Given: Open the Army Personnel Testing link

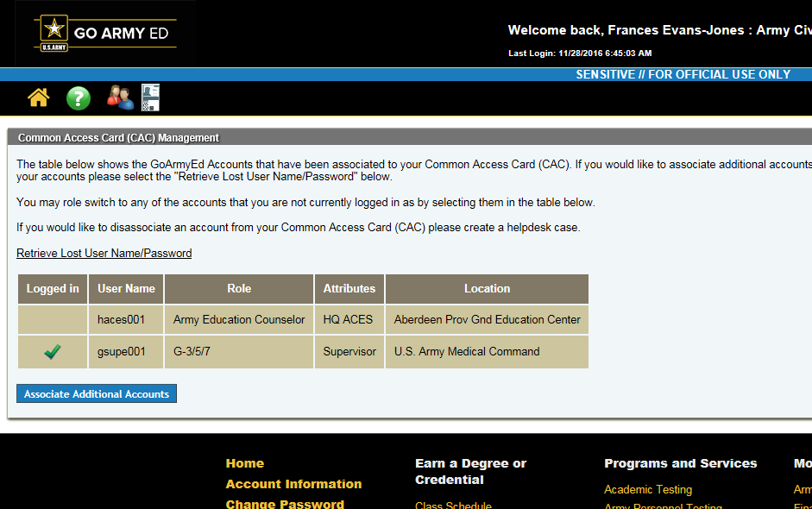Looking at the screenshot, I should (663, 506).
